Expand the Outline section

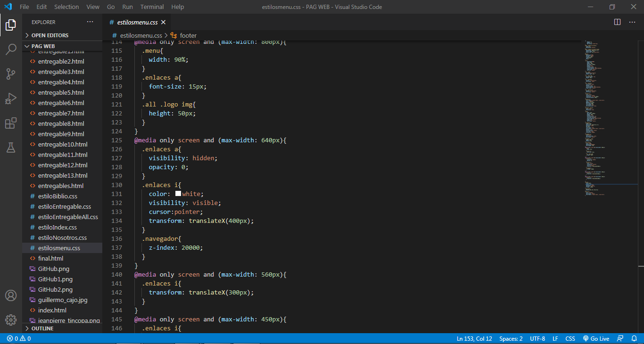62,328
